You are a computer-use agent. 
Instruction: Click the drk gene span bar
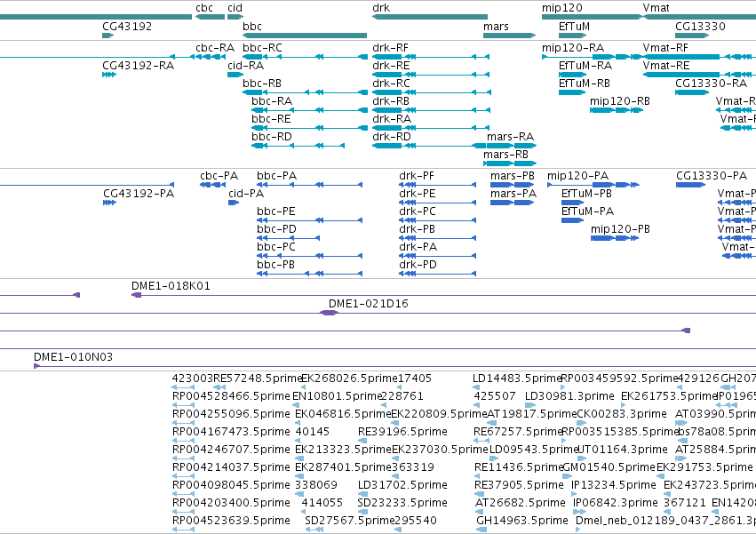coord(430,17)
